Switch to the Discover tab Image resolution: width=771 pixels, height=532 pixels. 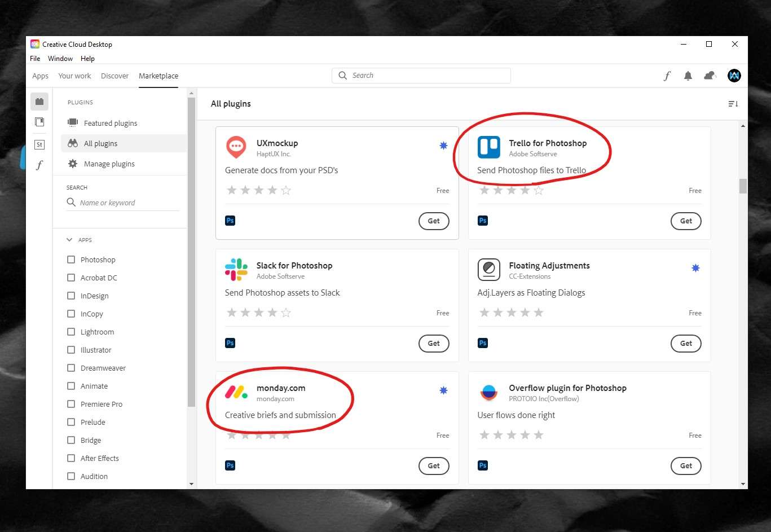coord(114,76)
